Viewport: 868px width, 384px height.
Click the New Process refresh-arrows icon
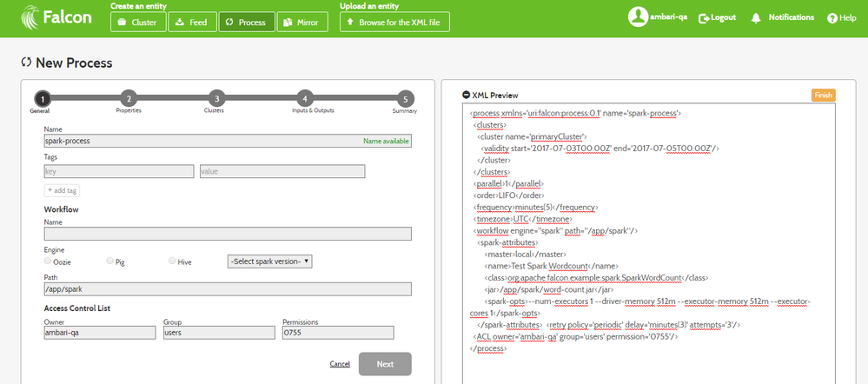25,62
